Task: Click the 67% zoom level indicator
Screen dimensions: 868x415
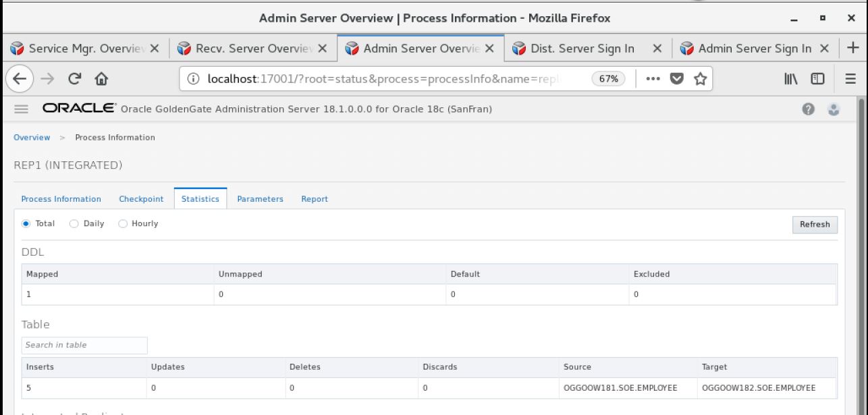Action: pyautogui.click(x=609, y=78)
